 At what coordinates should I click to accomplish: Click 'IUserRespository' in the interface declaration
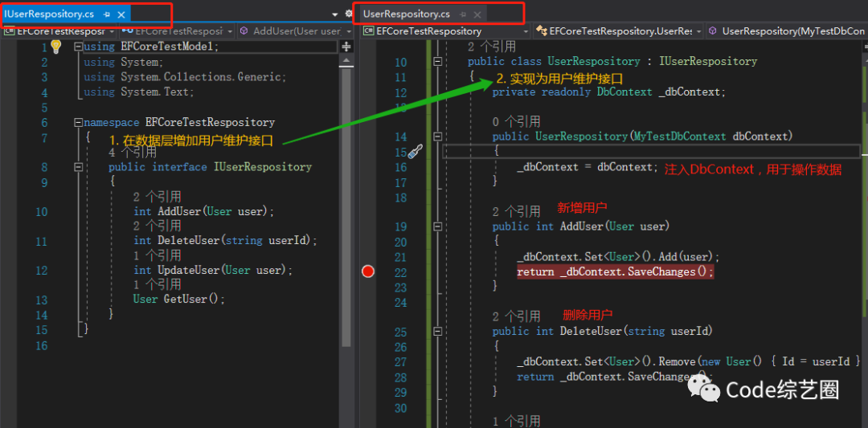tap(263, 167)
